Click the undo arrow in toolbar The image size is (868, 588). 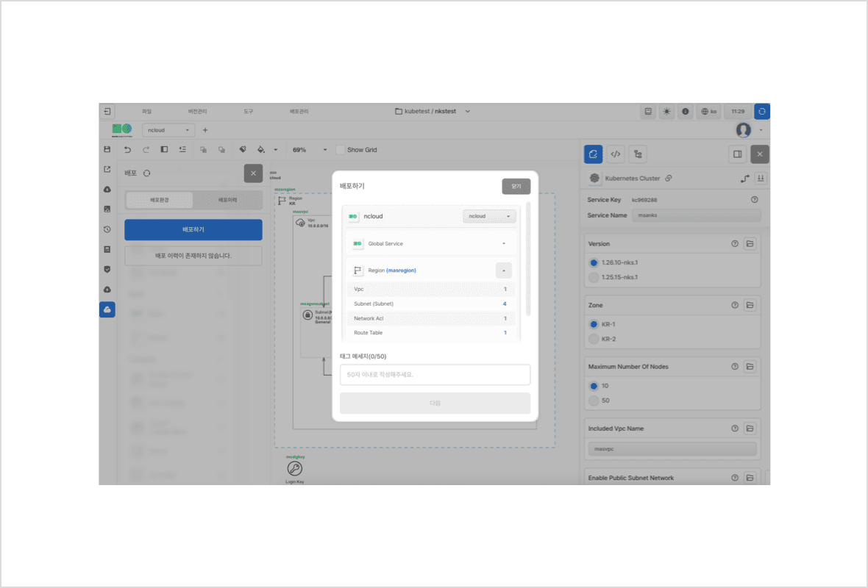pyautogui.click(x=127, y=149)
